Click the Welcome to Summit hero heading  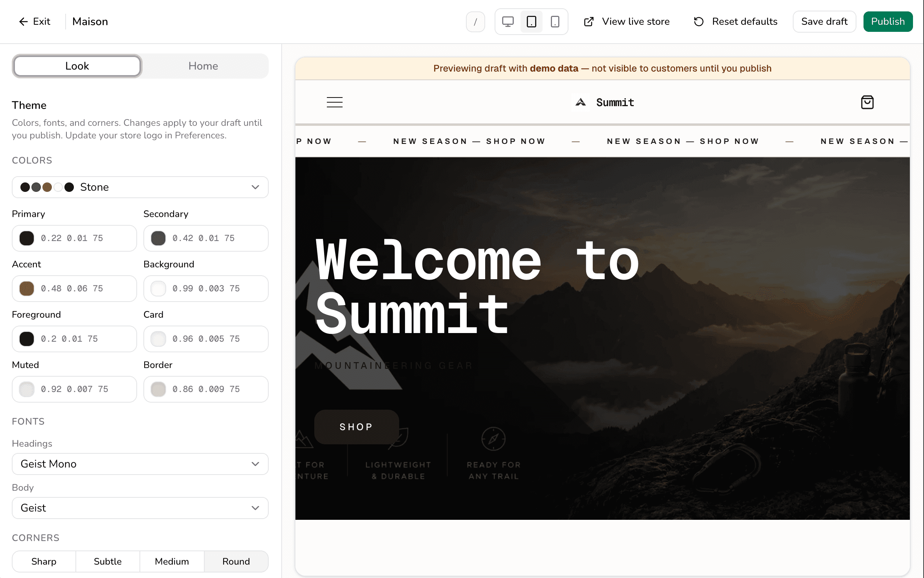(x=477, y=287)
